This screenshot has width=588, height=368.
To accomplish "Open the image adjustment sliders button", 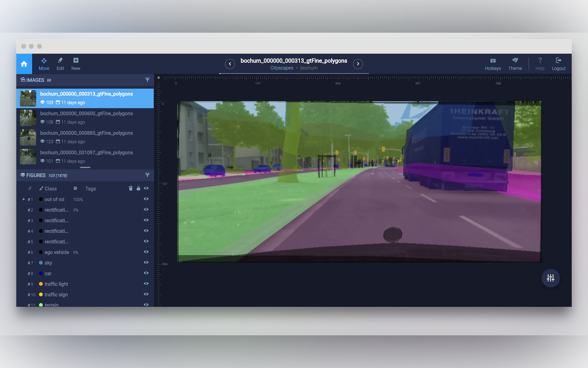I will pyautogui.click(x=550, y=278).
